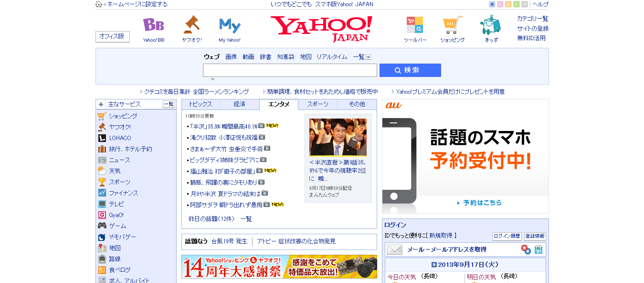The height and width of the screenshot is (283, 644).
Task: Choose the blue theme color swatch
Action: coord(492,4)
